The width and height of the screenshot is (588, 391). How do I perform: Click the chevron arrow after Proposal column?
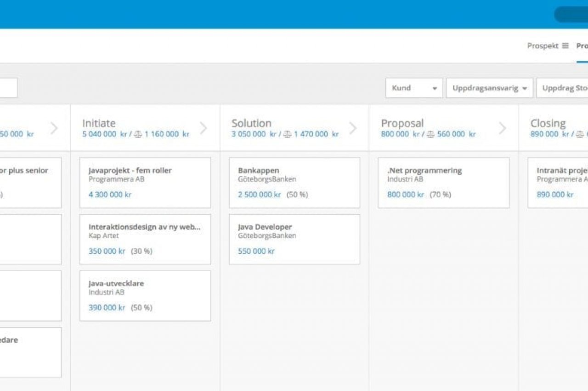pyautogui.click(x=503, y=128)
